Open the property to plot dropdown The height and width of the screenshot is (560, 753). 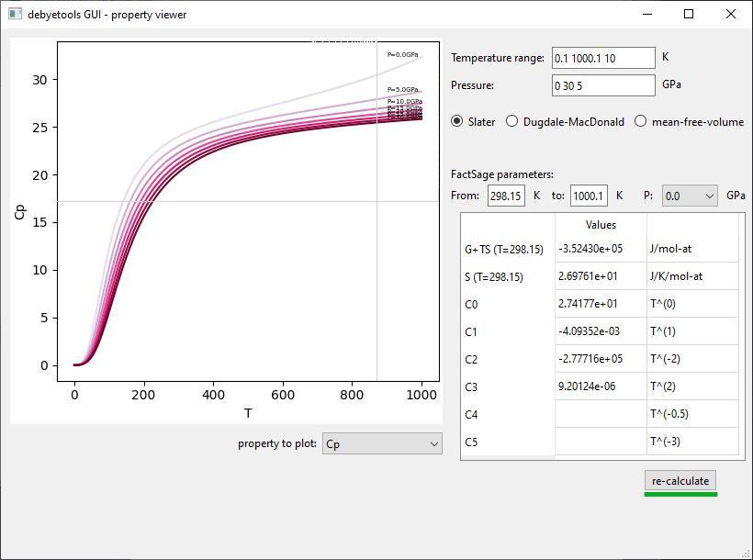[x=382, y=443]
